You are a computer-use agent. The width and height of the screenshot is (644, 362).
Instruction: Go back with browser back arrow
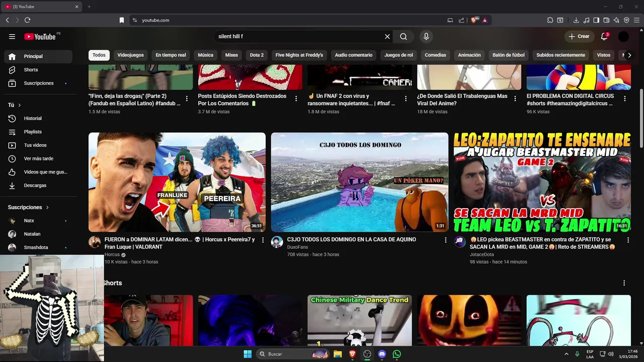tap(7, 20)
